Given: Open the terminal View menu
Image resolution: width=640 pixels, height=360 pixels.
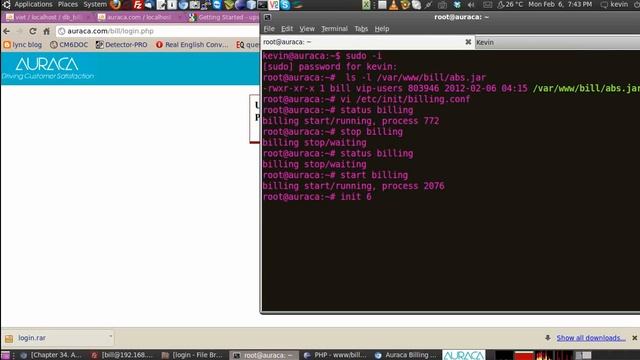Looking at the screenshot, I should pyautogui.click(x=307, y=29).
